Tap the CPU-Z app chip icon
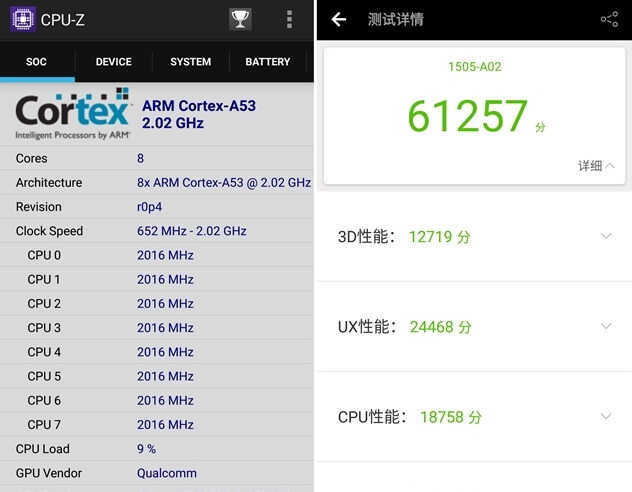Viewport: 632px width, 492px height. coord(23,19)
